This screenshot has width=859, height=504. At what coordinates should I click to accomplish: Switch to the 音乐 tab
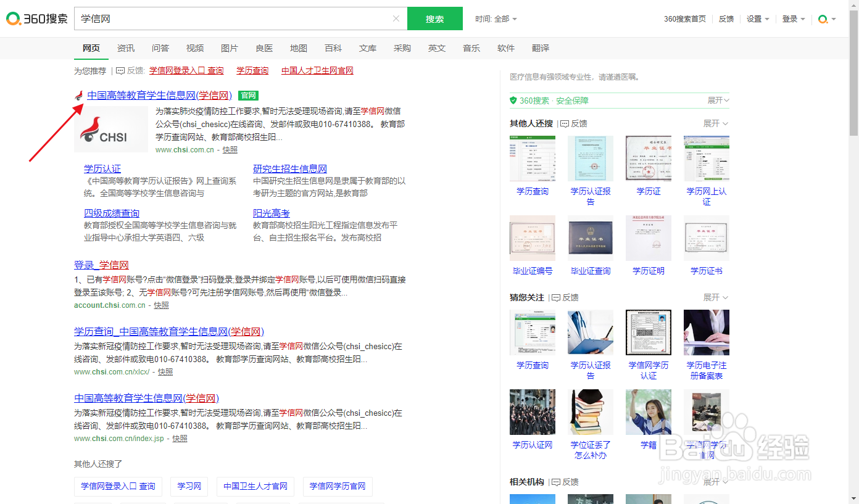point(471,48)
